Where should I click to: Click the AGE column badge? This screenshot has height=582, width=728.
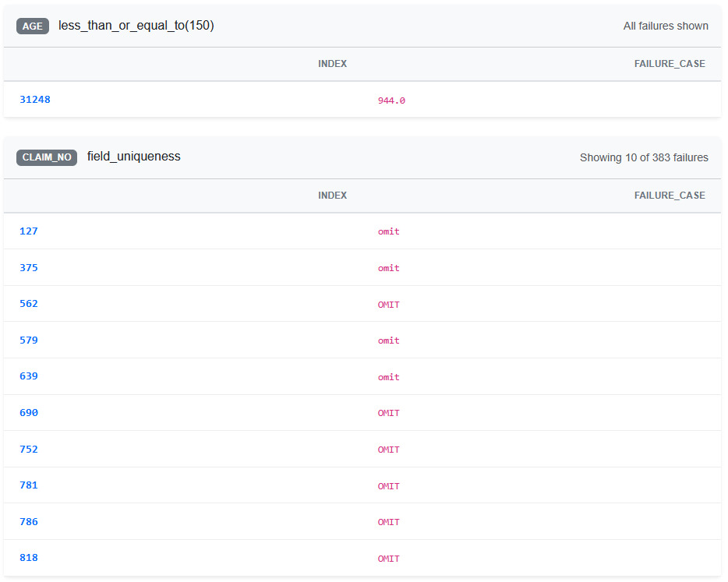coord(33,26)
